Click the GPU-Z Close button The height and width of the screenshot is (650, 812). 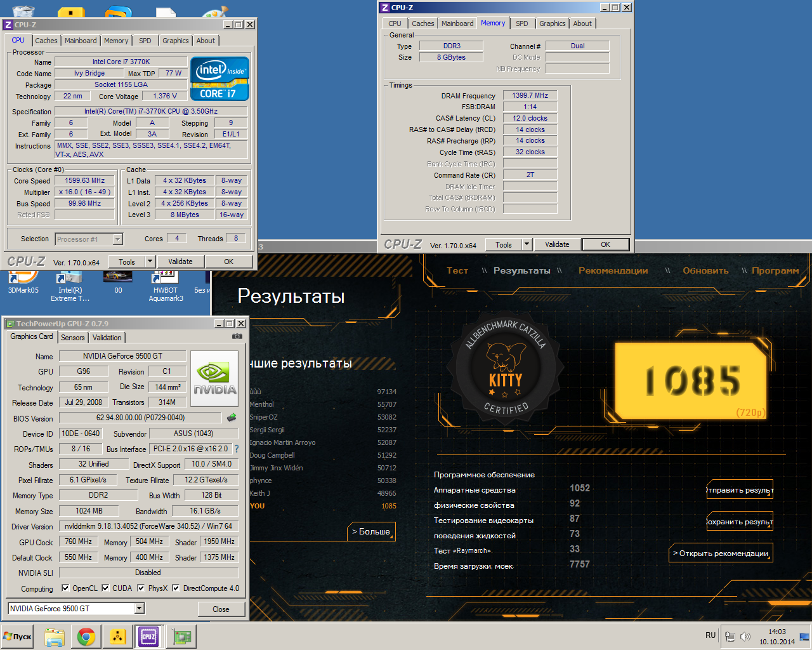tap(221, 609)
